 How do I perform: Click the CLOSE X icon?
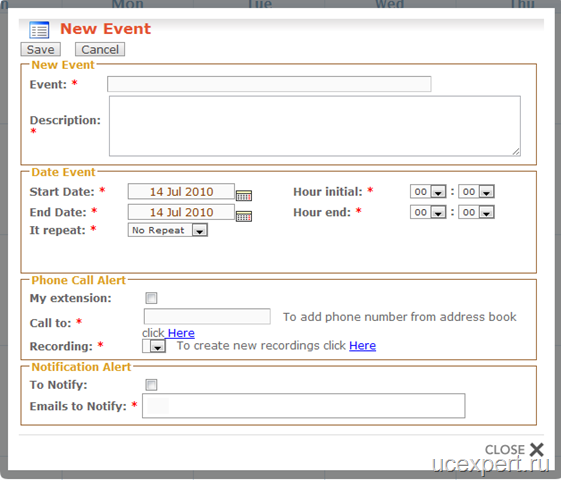tap(537, 450)
